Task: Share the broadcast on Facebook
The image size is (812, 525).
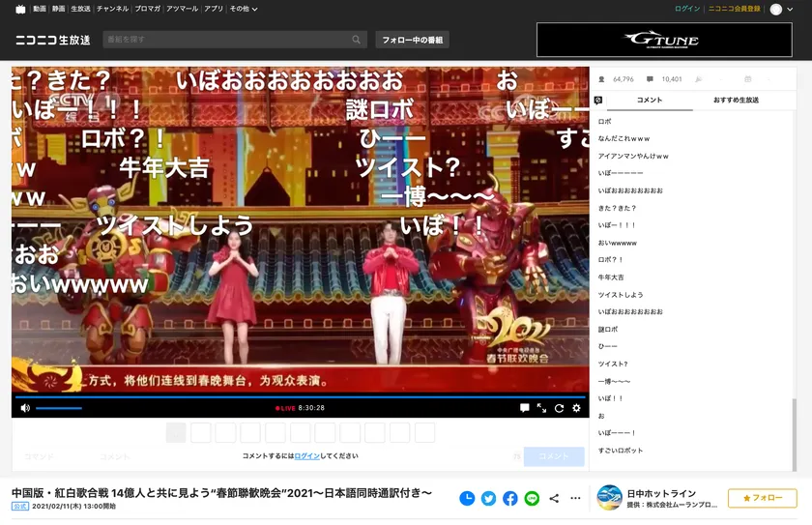Action: [x=509, y=498]
